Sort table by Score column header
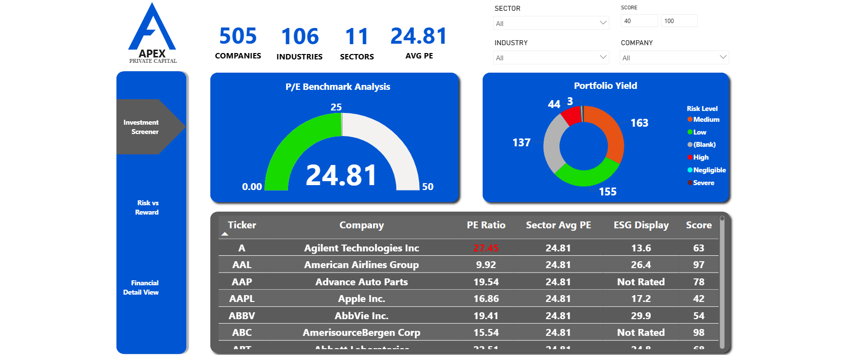 point(698,225)
